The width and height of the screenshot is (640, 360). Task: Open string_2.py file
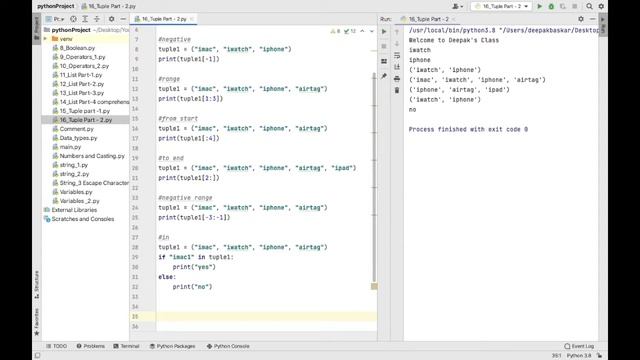(x=74, y=174)
